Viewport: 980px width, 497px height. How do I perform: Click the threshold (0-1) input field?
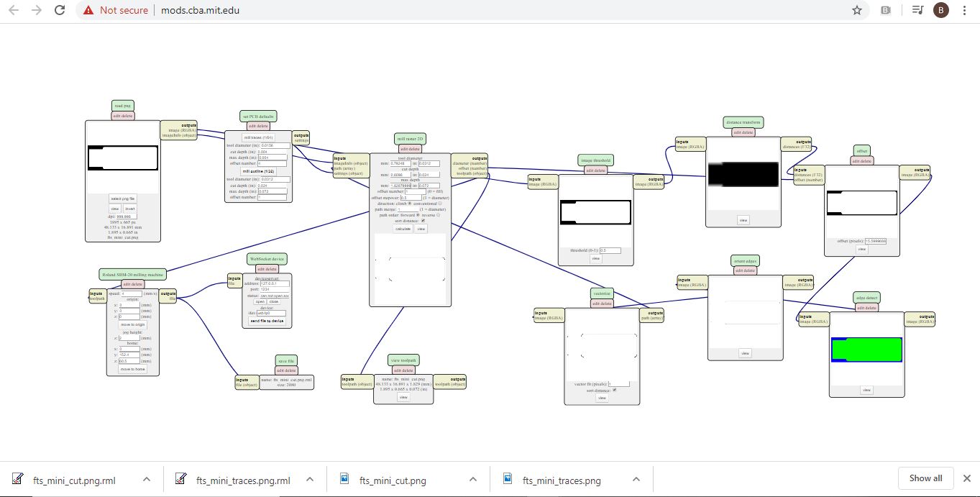[610, 250]
